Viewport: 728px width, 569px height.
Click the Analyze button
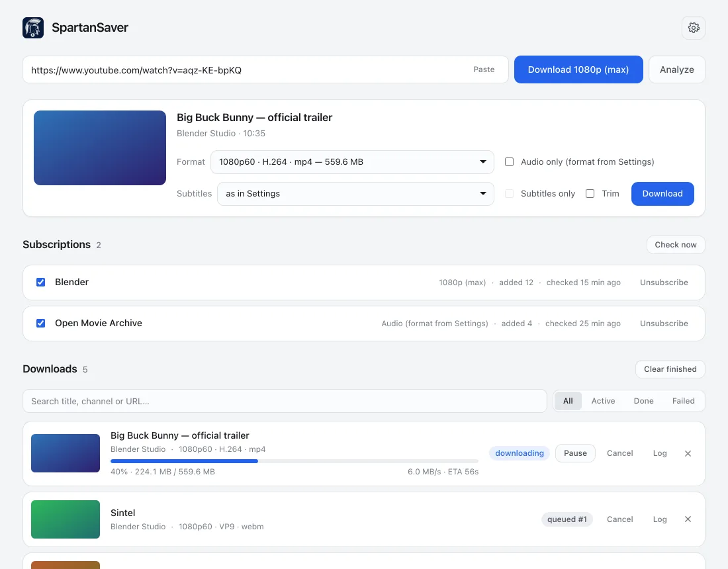click(x=677, y=69)
